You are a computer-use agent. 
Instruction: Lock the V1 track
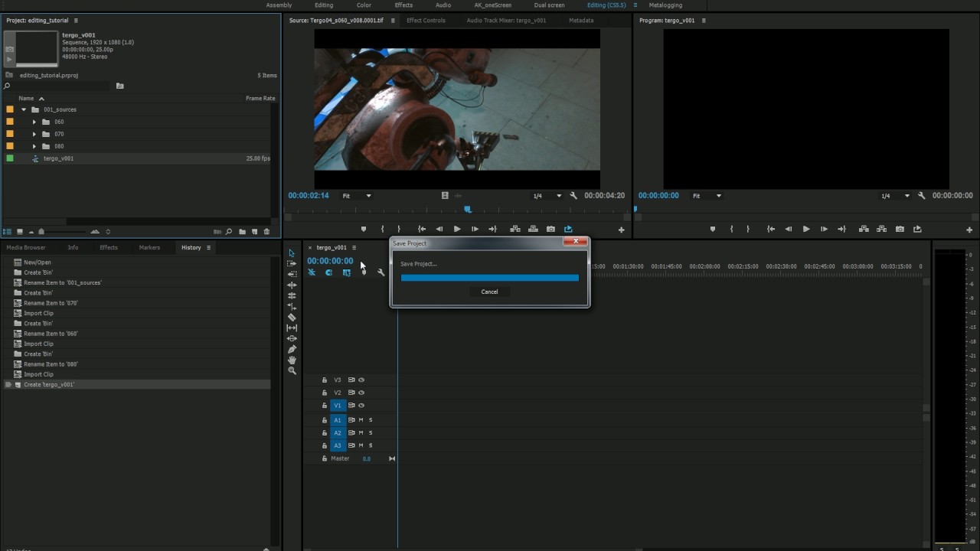pyautogui.click(x=325, y=406)
